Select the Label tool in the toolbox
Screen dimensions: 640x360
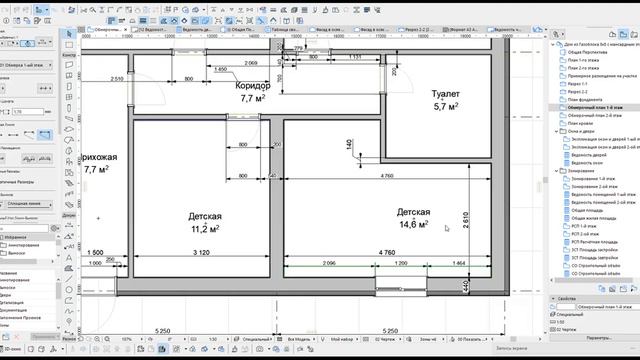(69, 247)
